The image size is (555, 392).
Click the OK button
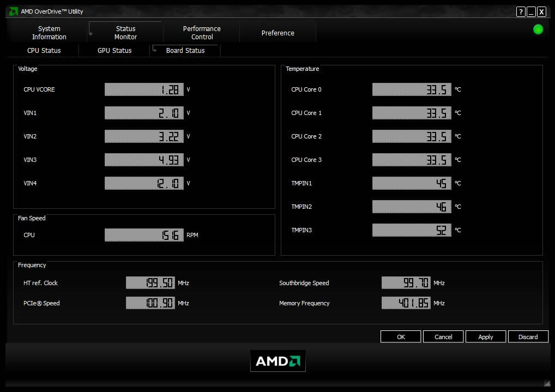click(x=401, y=337)
